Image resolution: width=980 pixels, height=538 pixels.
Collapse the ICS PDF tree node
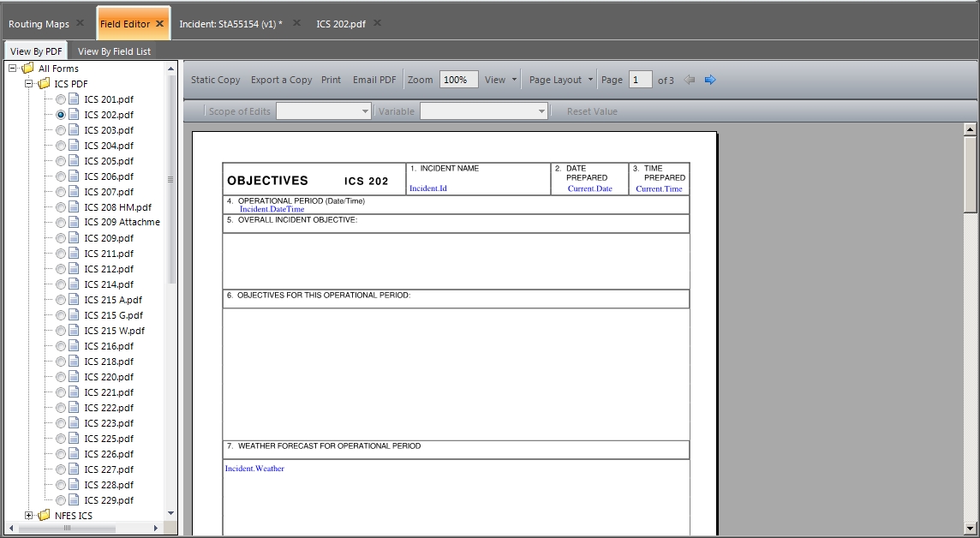[29, 84]
